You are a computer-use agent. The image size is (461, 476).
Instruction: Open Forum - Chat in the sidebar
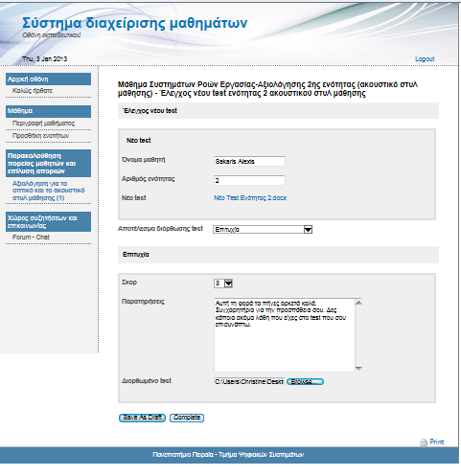tap(31, 238)
